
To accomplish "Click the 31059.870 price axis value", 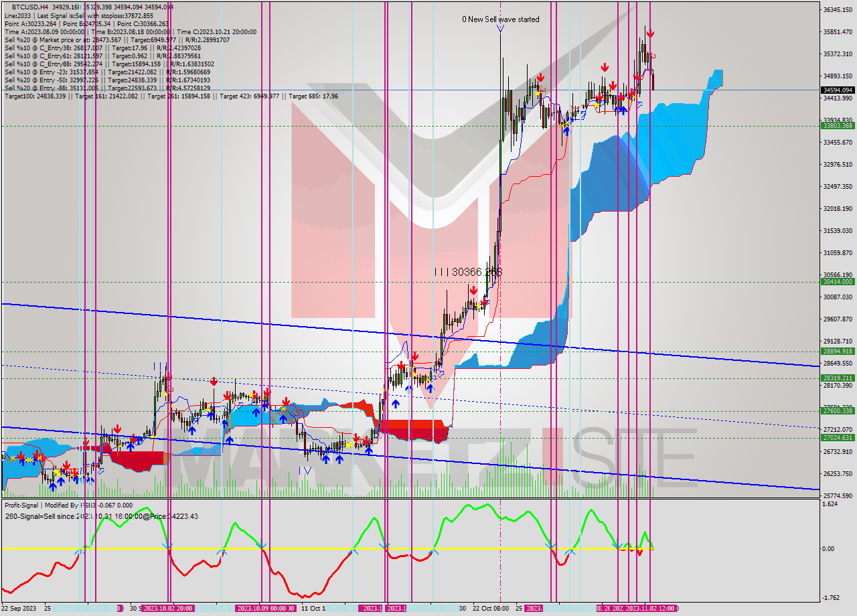I will [x=838, y=252].
